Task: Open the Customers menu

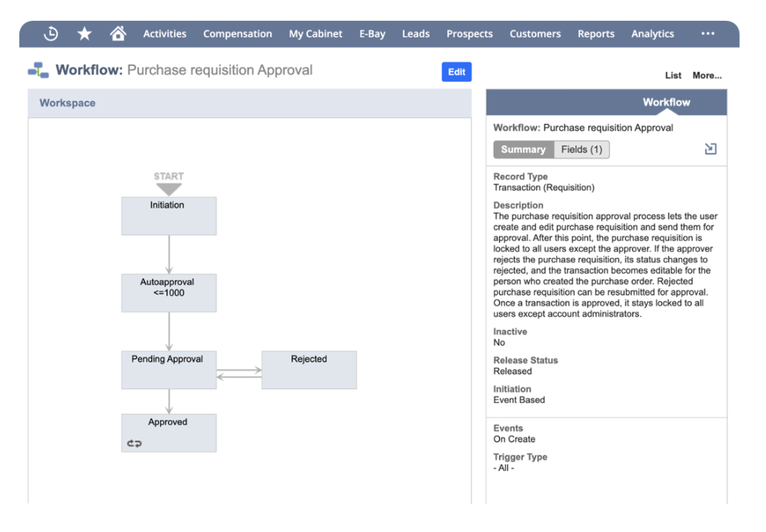Action: [x=535, y=33]
